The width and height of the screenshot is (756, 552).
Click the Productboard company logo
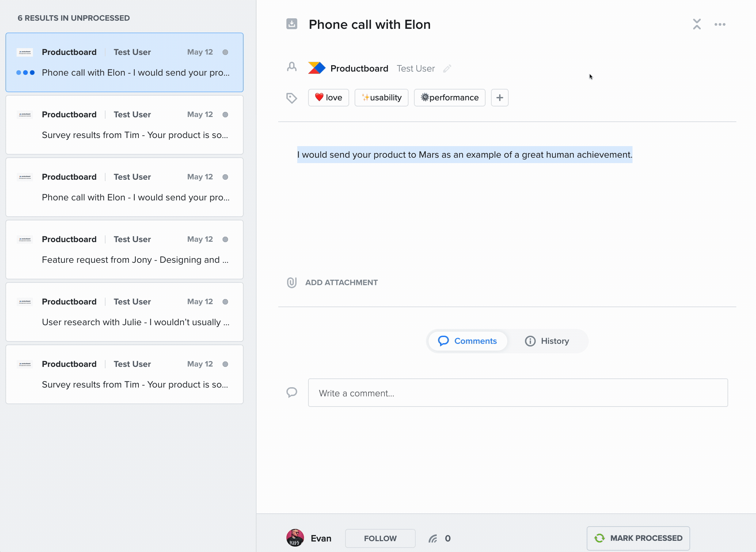[317, 68]
